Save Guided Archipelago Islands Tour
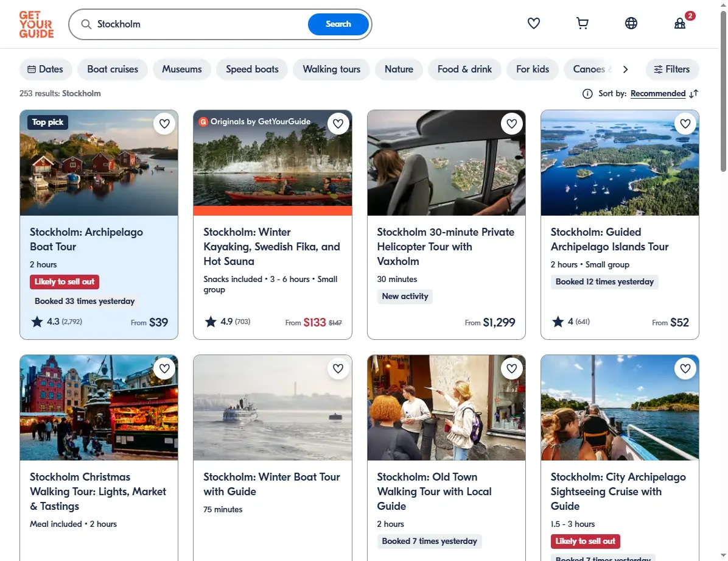 (x=685, y=124)
